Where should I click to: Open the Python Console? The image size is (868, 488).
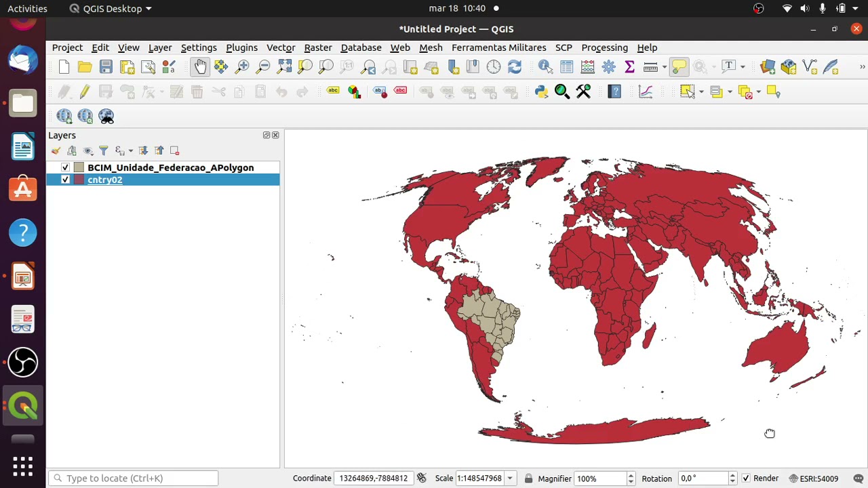[x=541, y=91]
